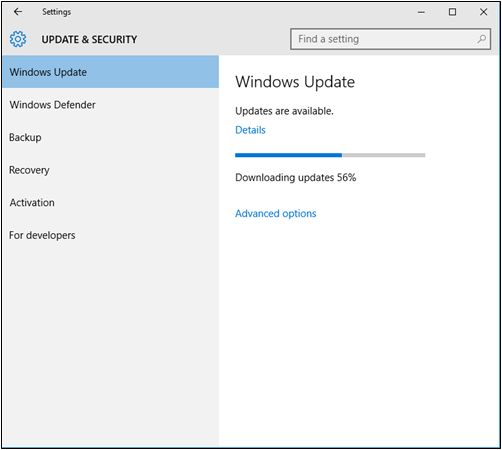Click the UPDATE & SECURITY title
The height and width of the screenshot is (450, 502).
tap(89, 39)
